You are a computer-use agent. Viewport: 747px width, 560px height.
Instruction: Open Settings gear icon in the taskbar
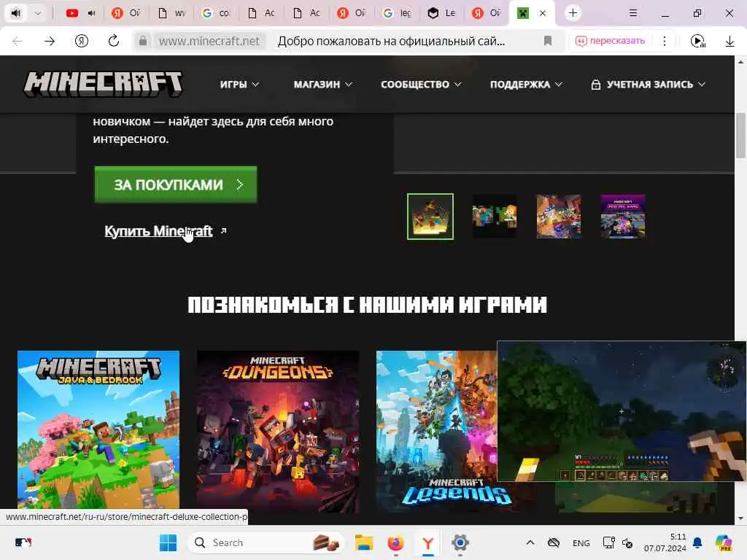[460, 542]
